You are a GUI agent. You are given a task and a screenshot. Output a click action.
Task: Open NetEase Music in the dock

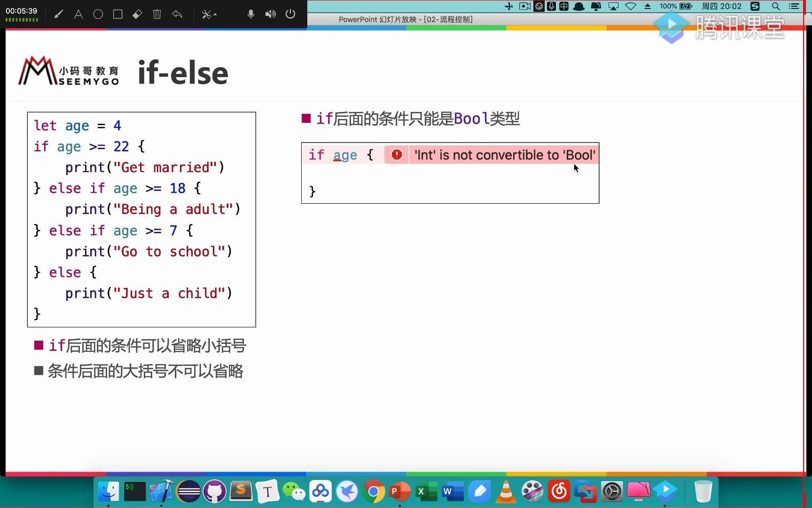pos(559,492)
